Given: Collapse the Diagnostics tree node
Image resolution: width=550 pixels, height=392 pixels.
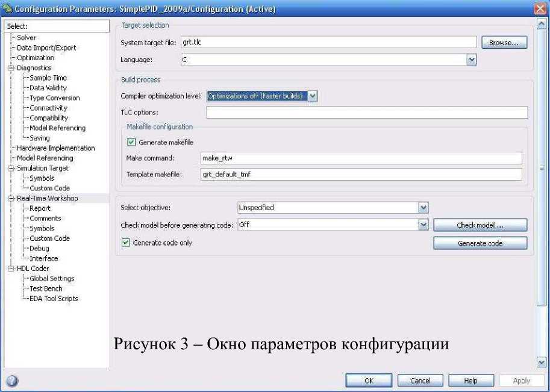Looking at the screenshot, I should [x=11, y=67].
